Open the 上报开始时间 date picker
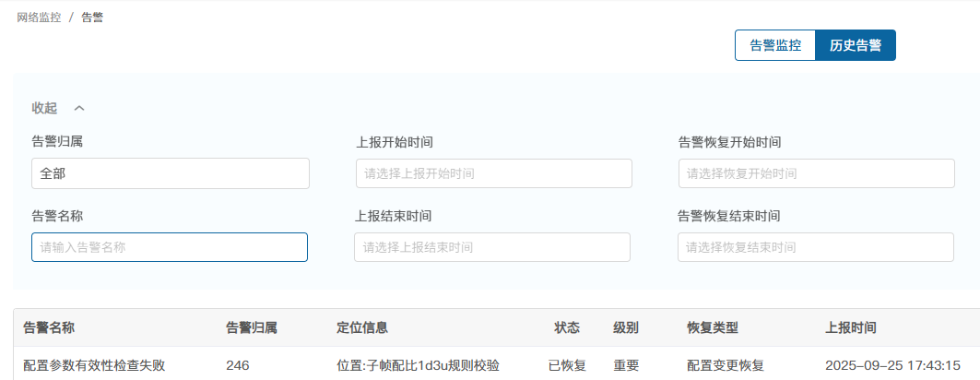Viewport: 980px width, 380px height. click(494, 173)
